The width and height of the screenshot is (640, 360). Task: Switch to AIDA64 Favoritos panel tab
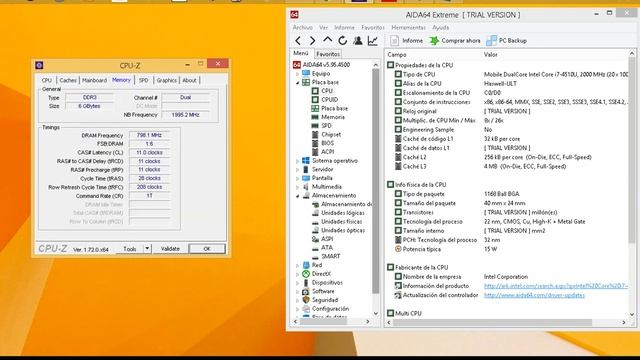click(x=328, y=54)
